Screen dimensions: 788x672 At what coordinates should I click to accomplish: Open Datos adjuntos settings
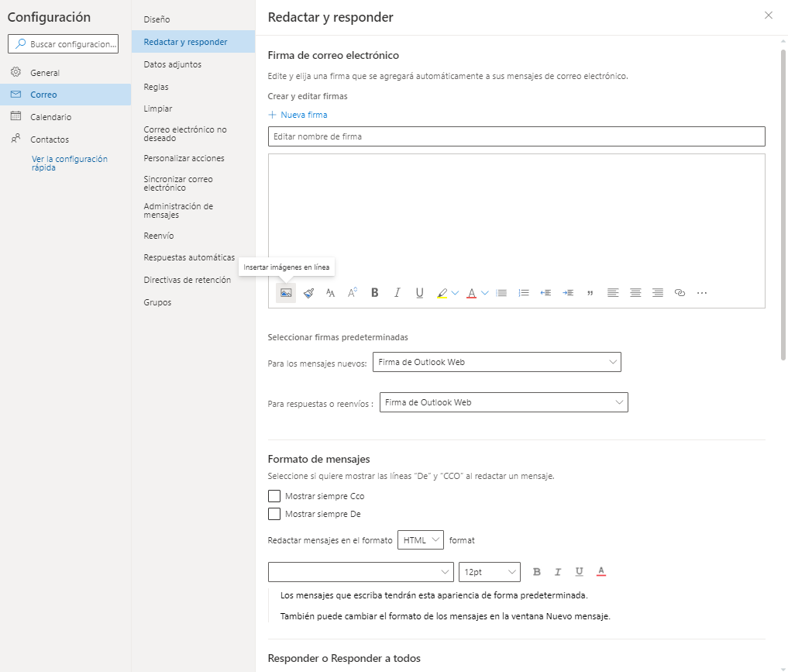coord(193,64)
